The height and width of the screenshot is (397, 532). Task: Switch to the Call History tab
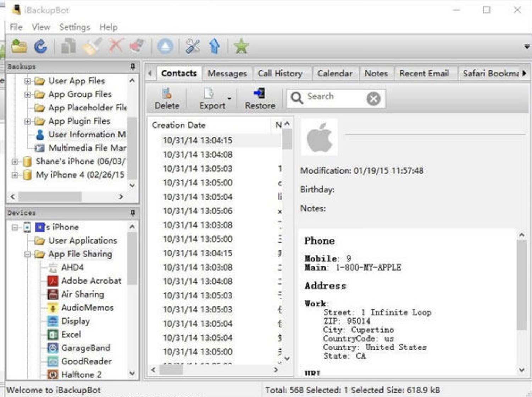point(280,74)
